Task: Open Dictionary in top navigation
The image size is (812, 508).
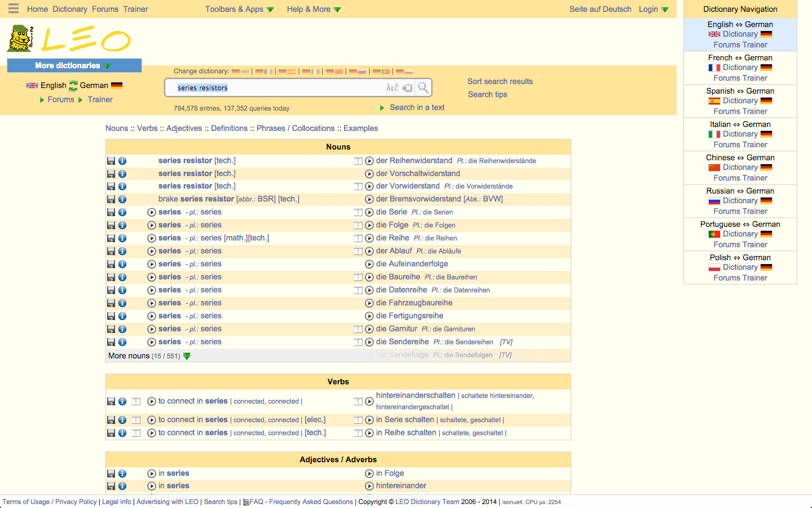Action: pyautogui.click(x=70, y=9)
